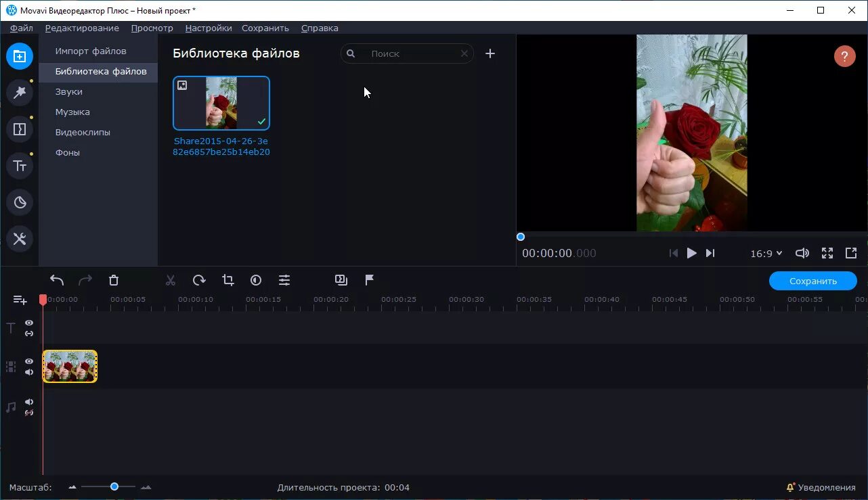
Task: Rotate the clip using the Rotate icon
Action: (x=198, y=279)
